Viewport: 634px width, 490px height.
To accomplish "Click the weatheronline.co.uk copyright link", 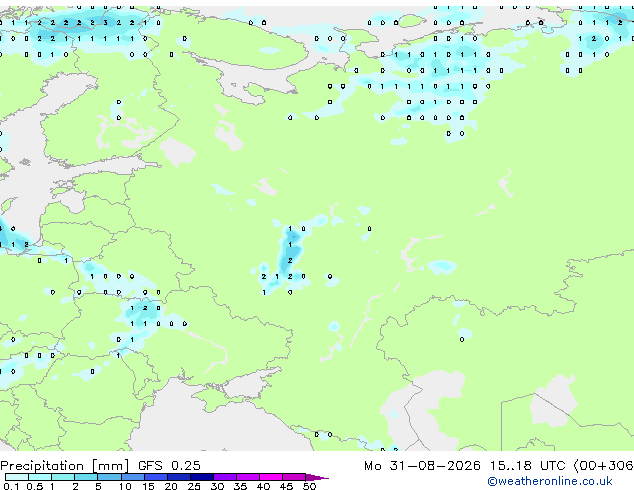I will 550,481.
